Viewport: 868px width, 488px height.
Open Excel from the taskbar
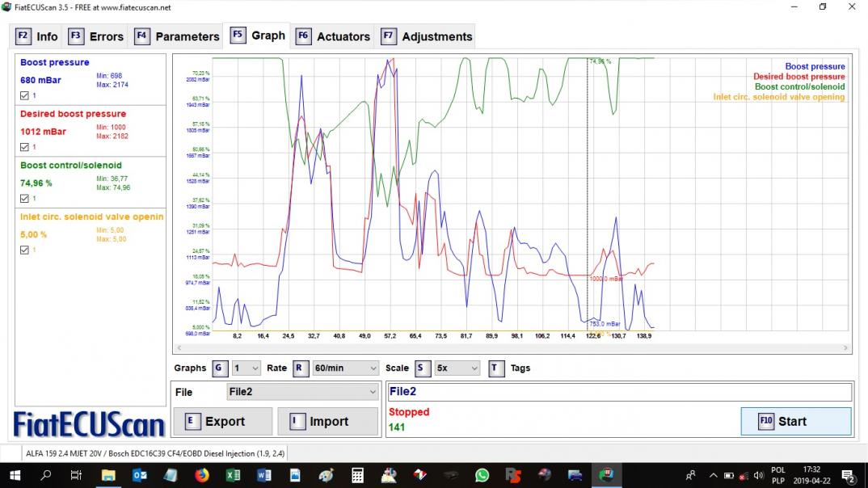(233, 475)
